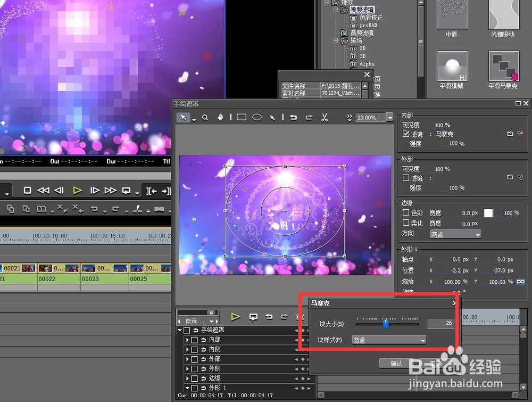Click the block size value field 26
The image size is (532, 402).
pos(440,323)
